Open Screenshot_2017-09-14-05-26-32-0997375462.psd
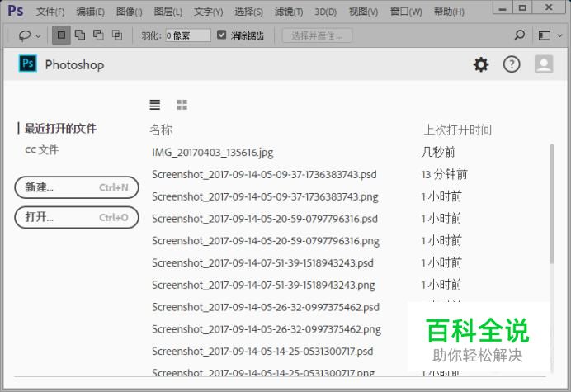Image resolution: width=571 pixels, height=392 pixels. point(266,307)
